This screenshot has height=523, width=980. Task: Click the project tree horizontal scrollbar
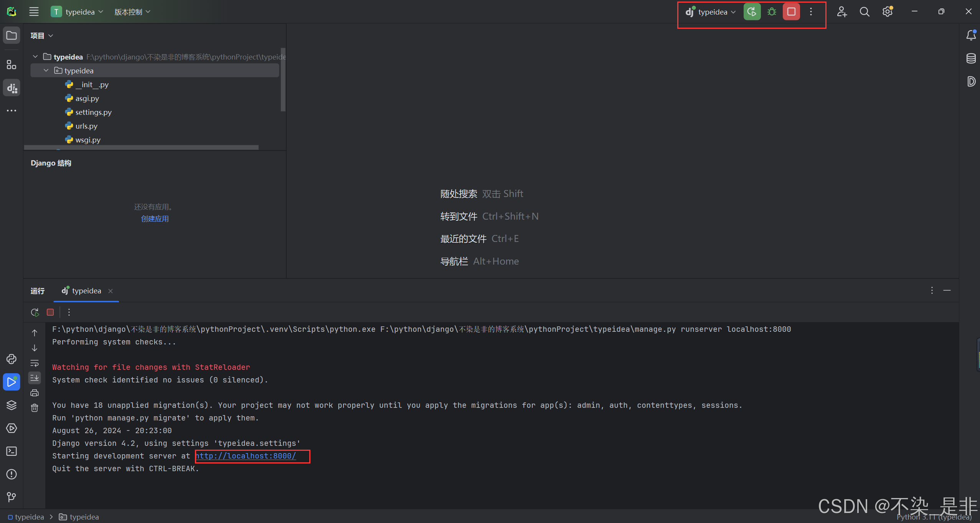tap(141, 147)
